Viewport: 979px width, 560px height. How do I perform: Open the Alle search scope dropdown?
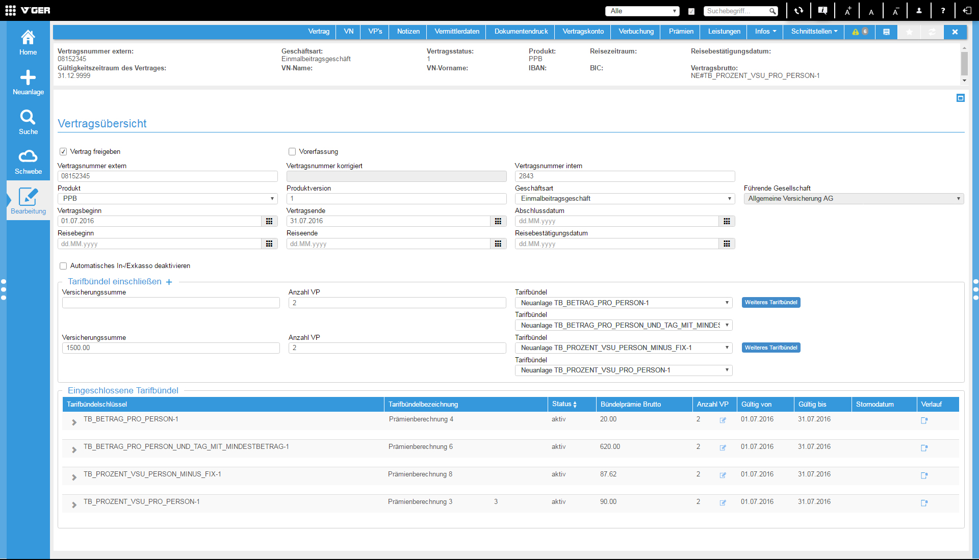point(642,11)
